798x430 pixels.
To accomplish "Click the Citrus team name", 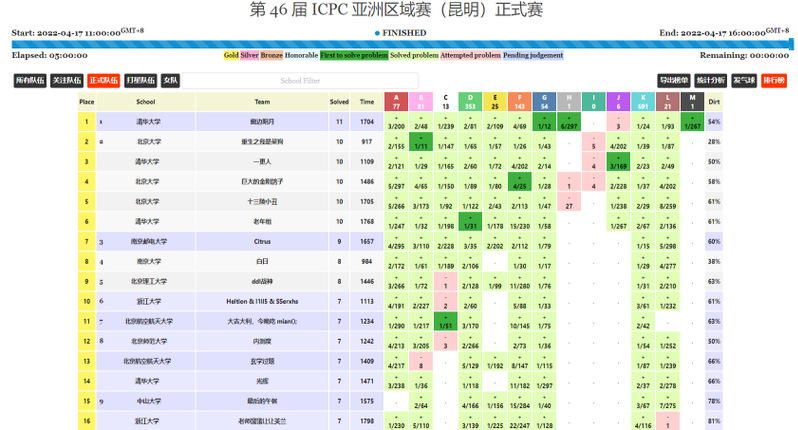I will tap(262, 242).
